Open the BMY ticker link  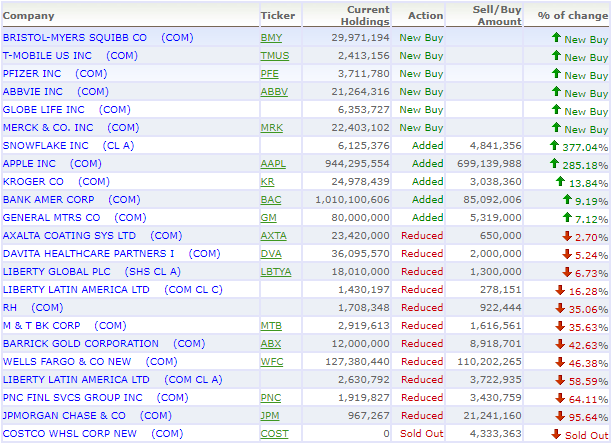[271, 38]
